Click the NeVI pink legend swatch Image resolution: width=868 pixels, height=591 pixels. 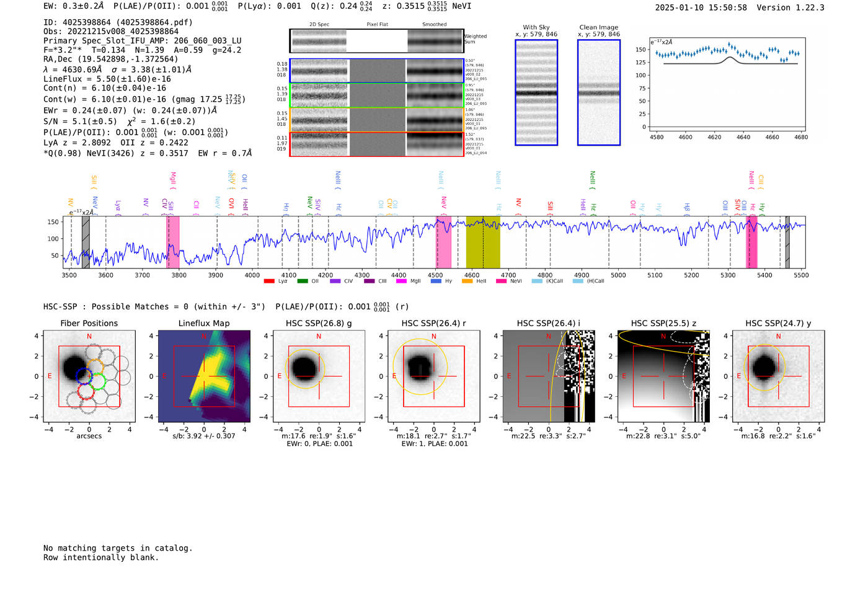(502, 281)
